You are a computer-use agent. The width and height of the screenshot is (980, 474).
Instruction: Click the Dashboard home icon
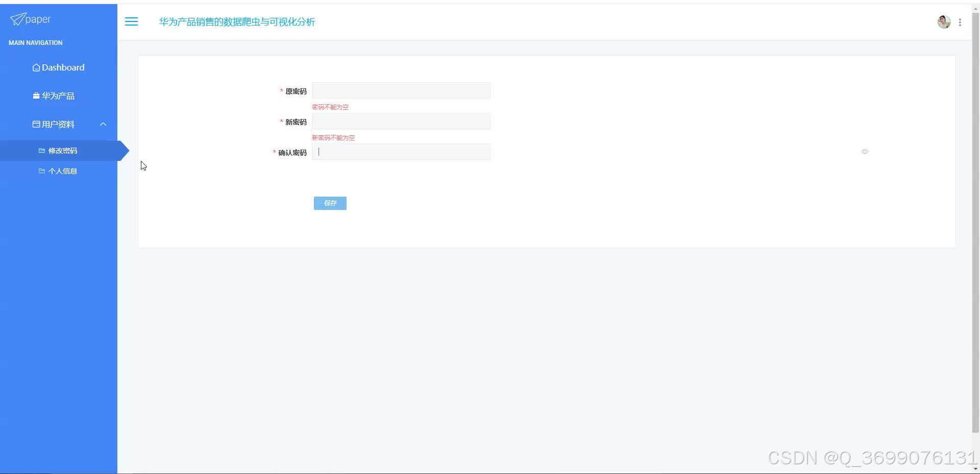point(36,67)
